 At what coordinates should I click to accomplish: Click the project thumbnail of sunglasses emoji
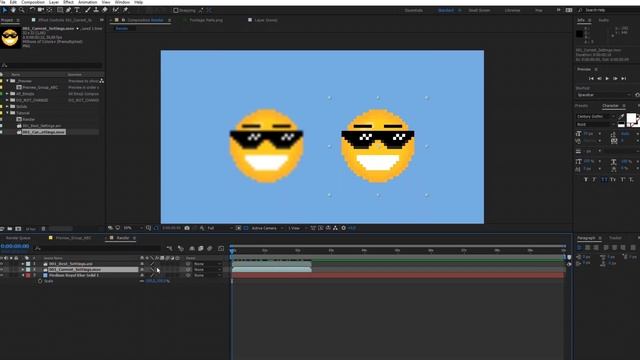pyautogui.click(x=10, y=38)
